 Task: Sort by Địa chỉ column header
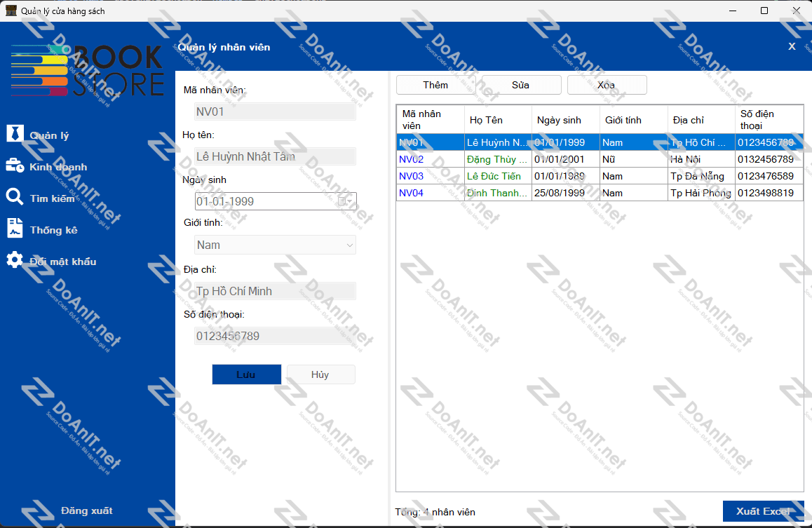[701, 120]
